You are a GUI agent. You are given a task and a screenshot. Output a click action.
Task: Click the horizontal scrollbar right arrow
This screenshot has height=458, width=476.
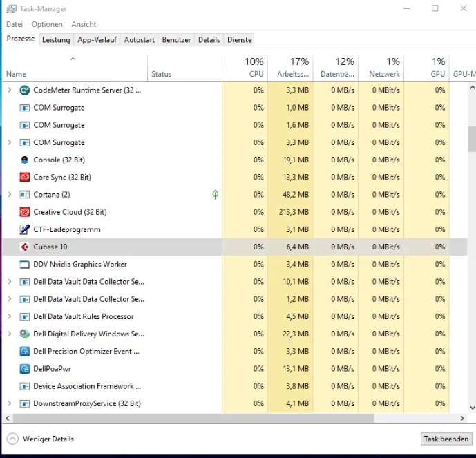pyautogui.click(x=462, y=418)
